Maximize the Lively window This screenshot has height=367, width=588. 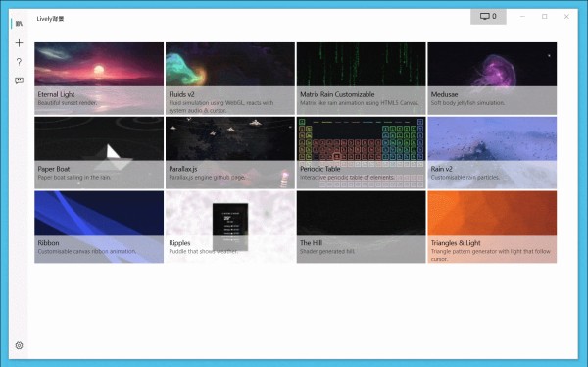point(545,16)
